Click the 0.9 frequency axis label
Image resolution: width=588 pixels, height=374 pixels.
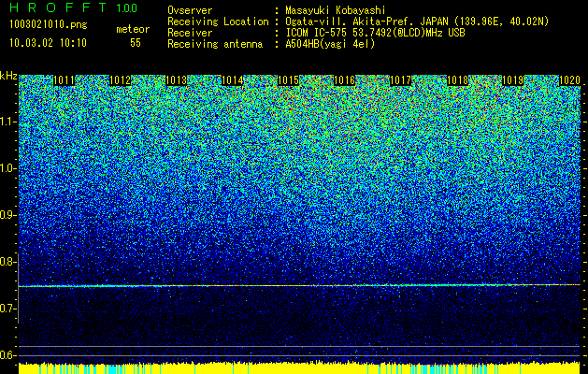[8, 215]
